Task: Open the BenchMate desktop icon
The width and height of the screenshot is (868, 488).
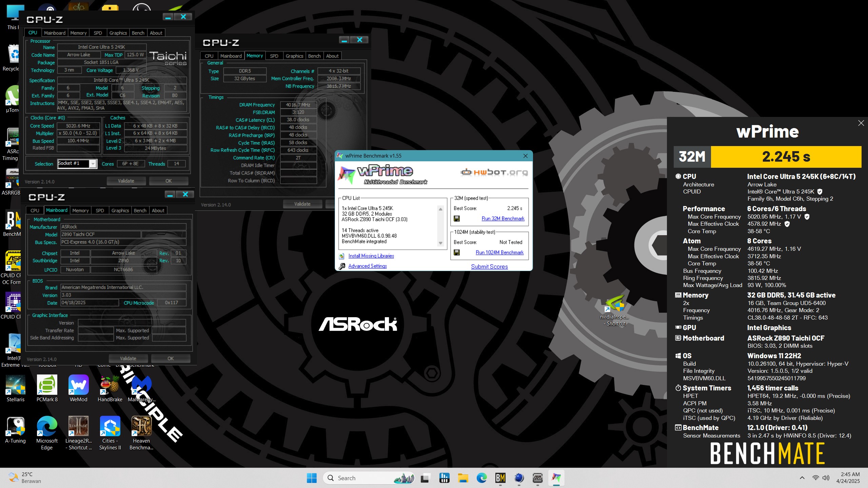Action: (12, 223)
